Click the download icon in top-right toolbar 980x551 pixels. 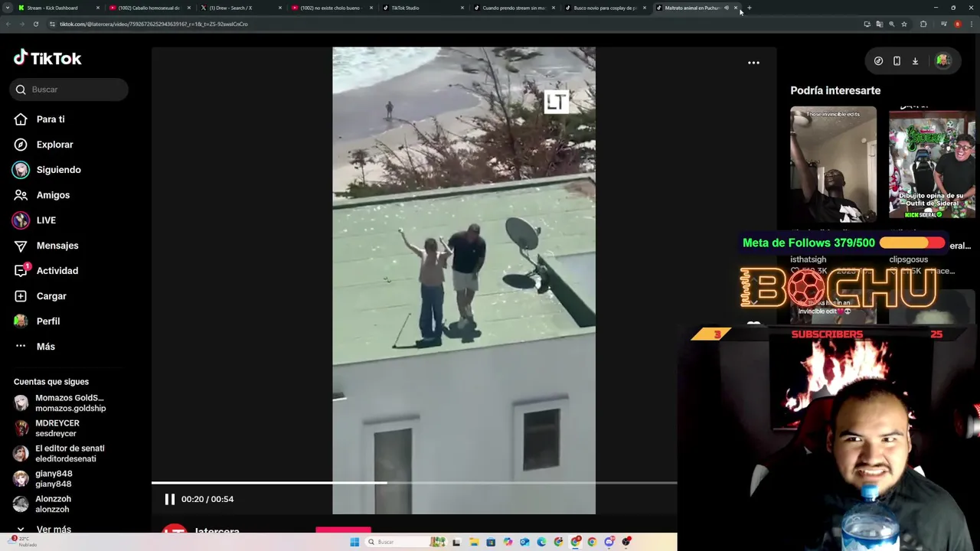pyautogui.click(x=915, y=61)
